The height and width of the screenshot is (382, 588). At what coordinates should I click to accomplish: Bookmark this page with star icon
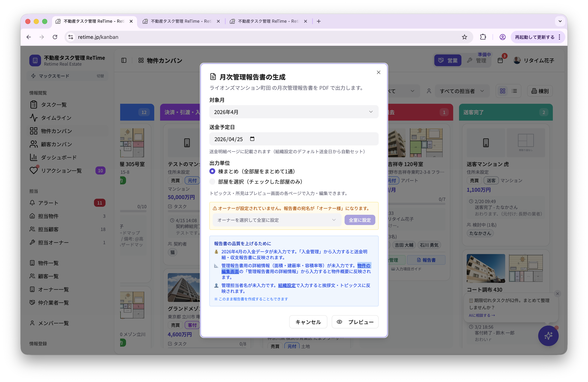[464, 37]
